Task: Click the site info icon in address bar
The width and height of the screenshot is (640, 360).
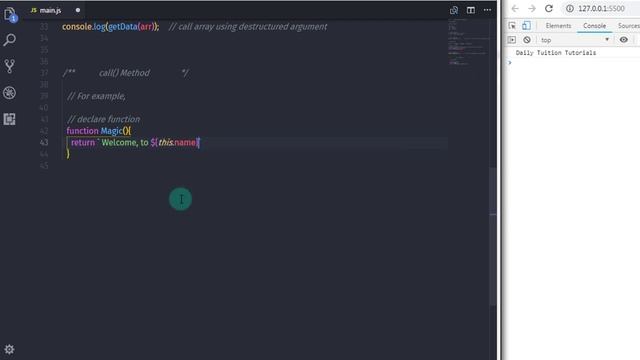Action: pyautogui.click(x=570, y=8)
